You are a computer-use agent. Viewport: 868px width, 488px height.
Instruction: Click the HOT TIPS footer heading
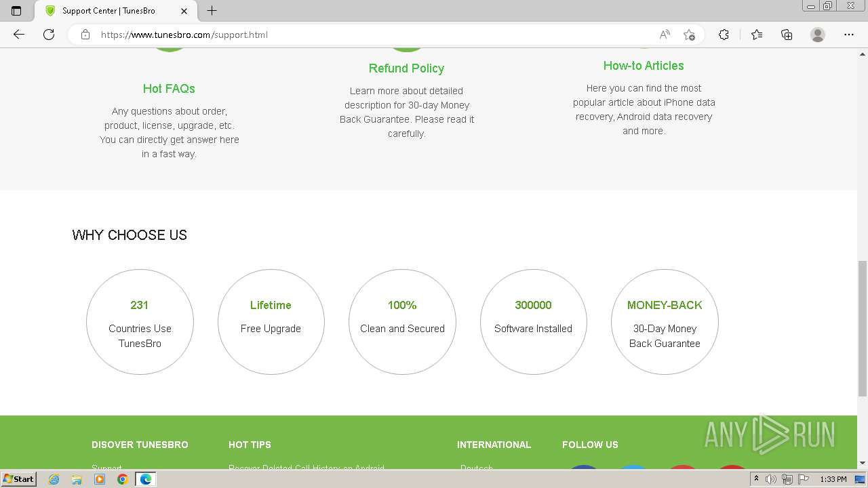click(250, 445)
